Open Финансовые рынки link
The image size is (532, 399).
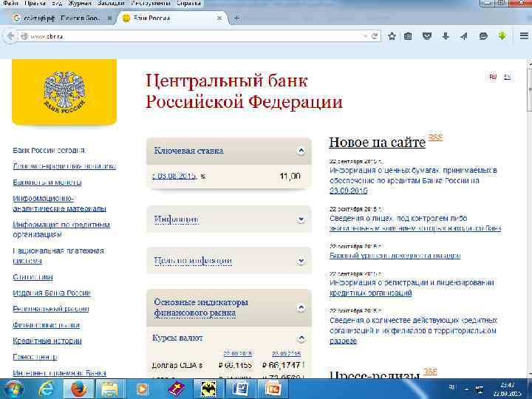(46, 324)
